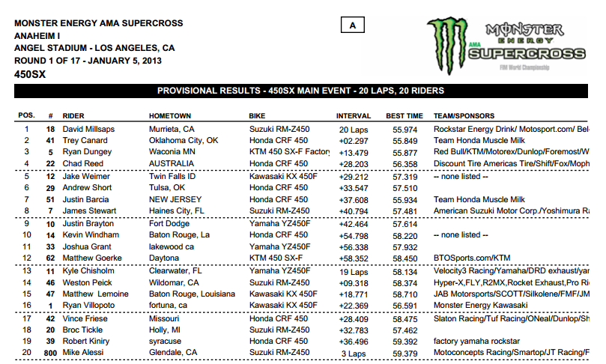Image resolution: width=606 pixels, height=364 pixels.
Task: Select James Stewart in results
Action: (x=88, y=211)
